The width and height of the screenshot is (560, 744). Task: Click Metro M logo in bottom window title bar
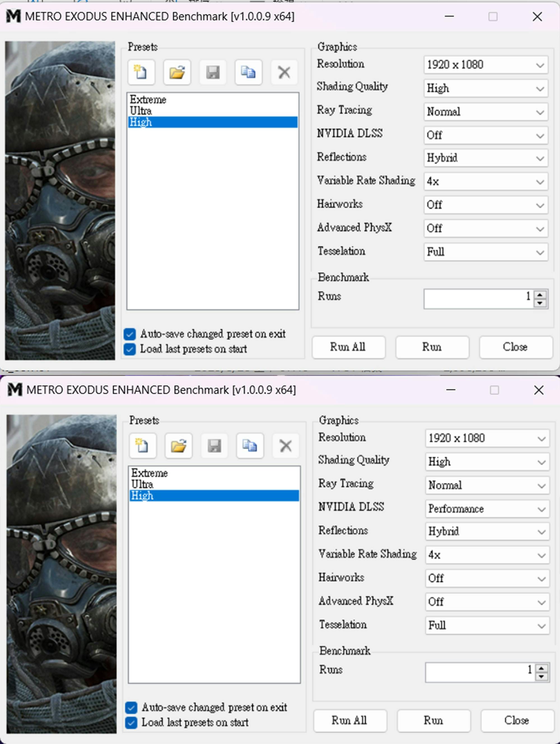tap(15, 389)
